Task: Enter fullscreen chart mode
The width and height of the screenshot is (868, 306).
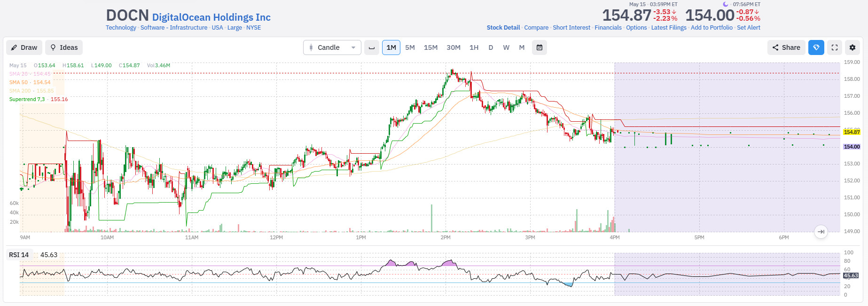Action: 835,47
